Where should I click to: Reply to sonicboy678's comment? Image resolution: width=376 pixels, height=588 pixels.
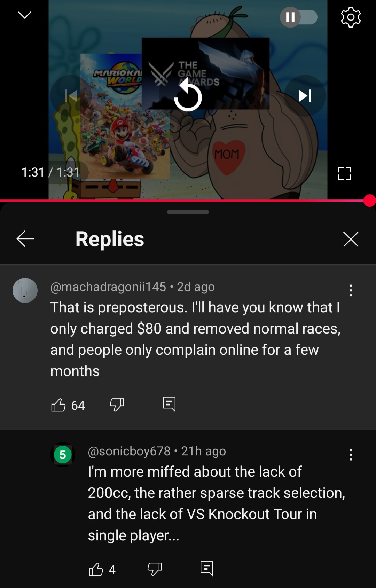[207, 569]
